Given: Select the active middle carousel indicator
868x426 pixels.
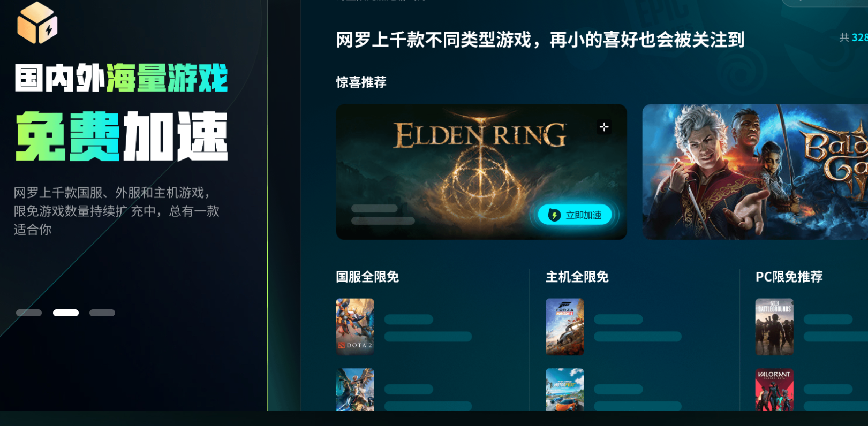Looking at the screenshot, I should tap(66, 313).
